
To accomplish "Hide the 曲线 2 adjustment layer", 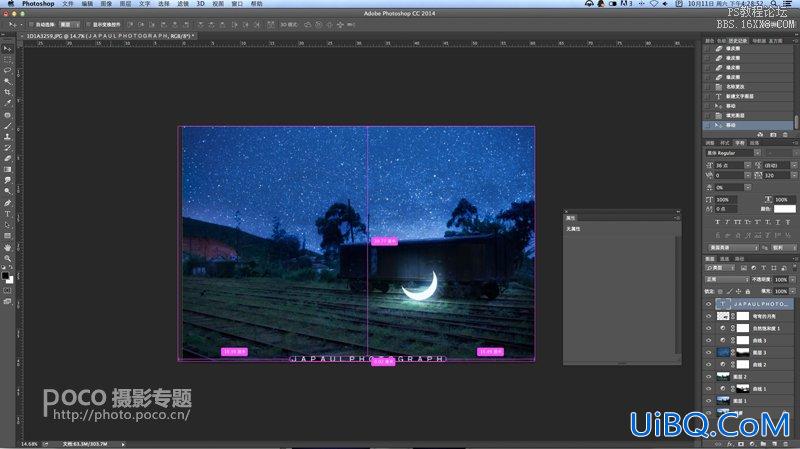I will (708, 365).
